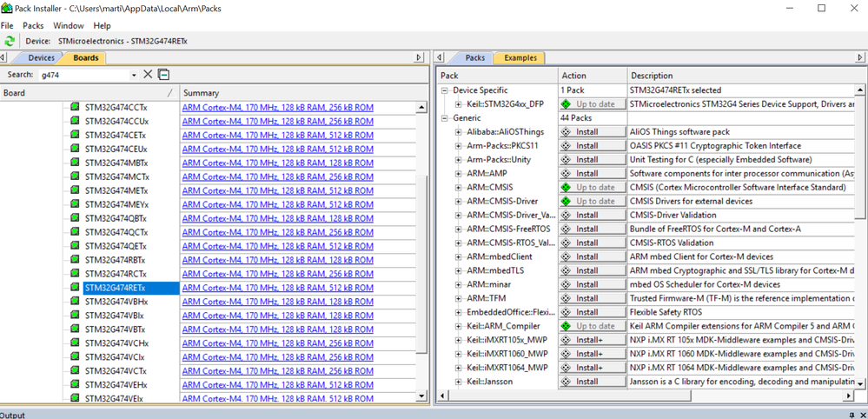Select the STM32G474QCTx device row
Viewport: 868px width, 419px height.
point(116,232)
